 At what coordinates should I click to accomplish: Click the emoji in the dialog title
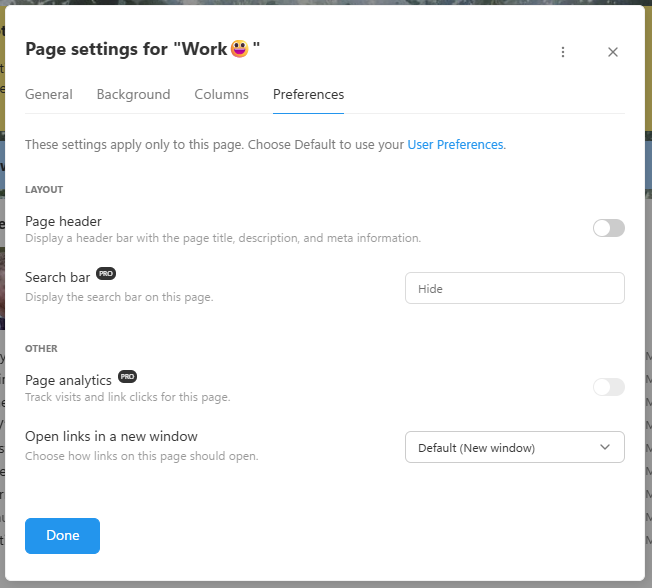point(240,49)
